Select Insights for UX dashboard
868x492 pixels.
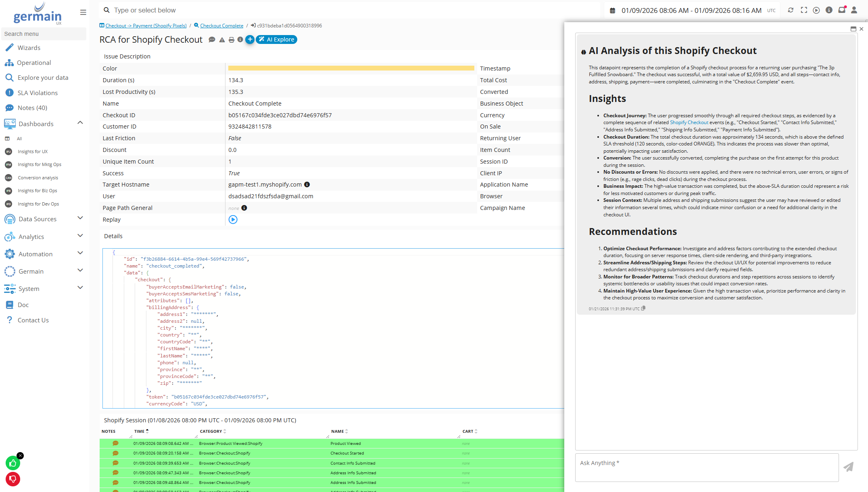pos(32,152)
